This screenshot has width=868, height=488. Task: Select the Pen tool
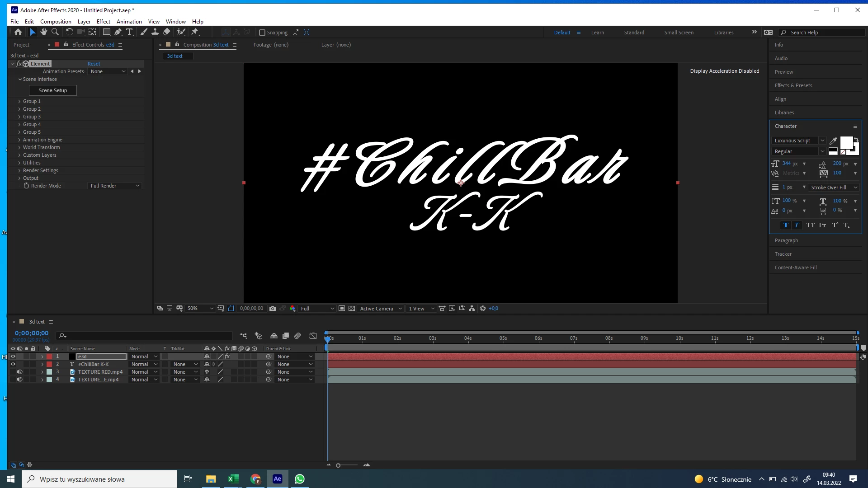click(x=118, y=32)
